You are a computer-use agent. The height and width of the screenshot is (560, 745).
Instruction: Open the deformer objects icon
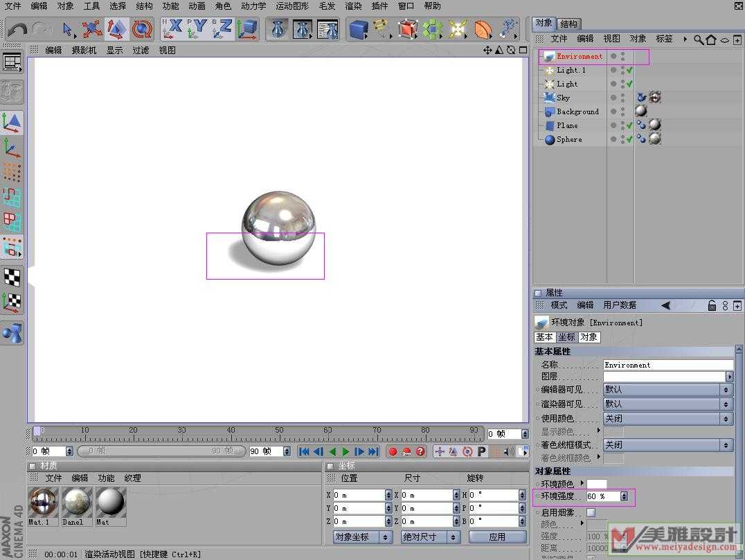click(x=483, y=29)
